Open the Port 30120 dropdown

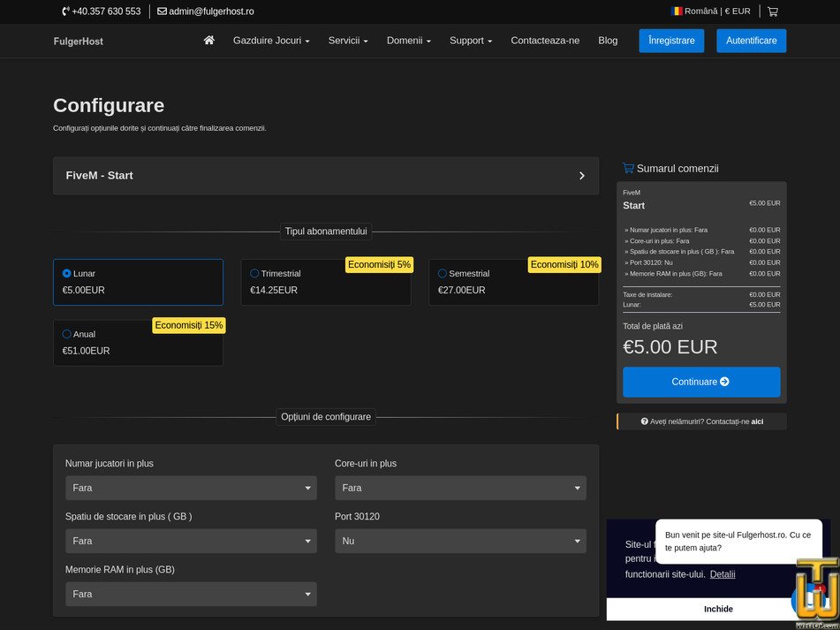460,541
